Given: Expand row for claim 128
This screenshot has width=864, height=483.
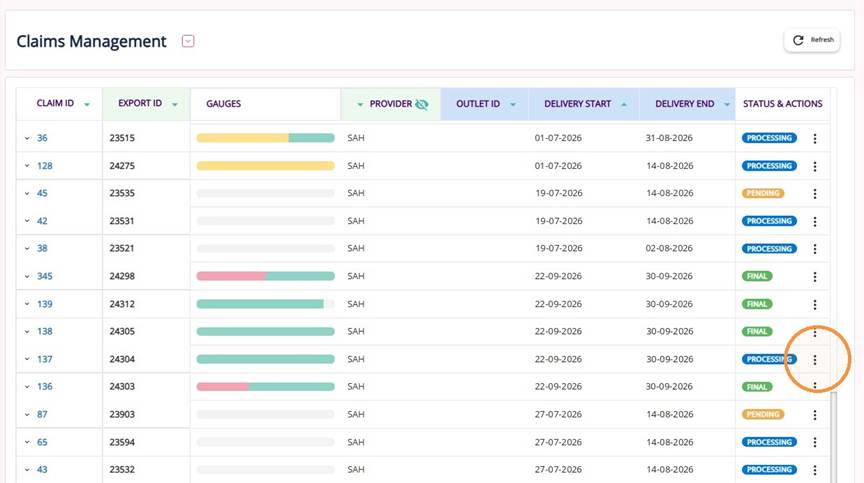Looking at the screenshot, I should pos(27,166).
